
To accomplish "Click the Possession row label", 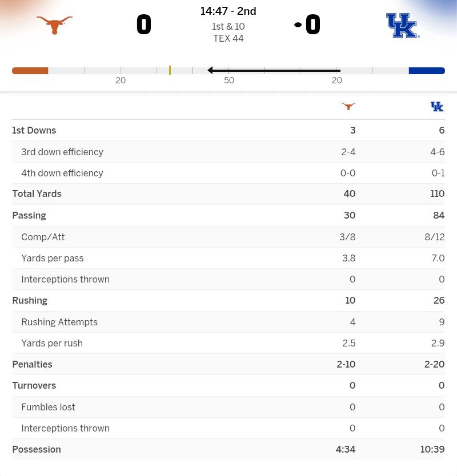I will coord(37,449).
